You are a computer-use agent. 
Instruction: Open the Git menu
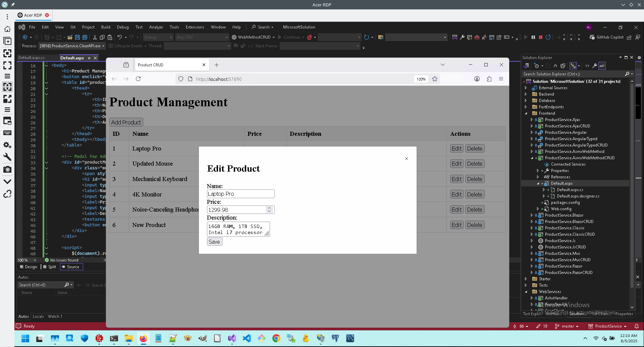(x=73, y=27)
